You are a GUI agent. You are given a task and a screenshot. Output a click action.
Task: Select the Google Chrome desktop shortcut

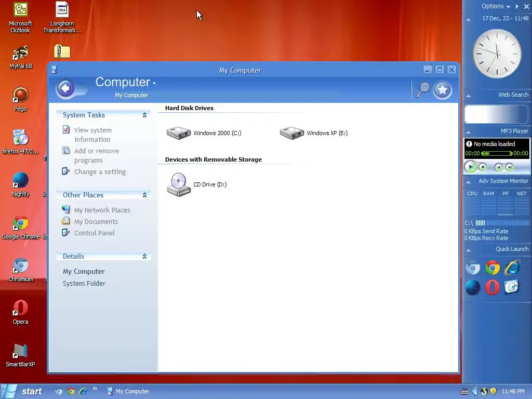[x=21, y=228]
